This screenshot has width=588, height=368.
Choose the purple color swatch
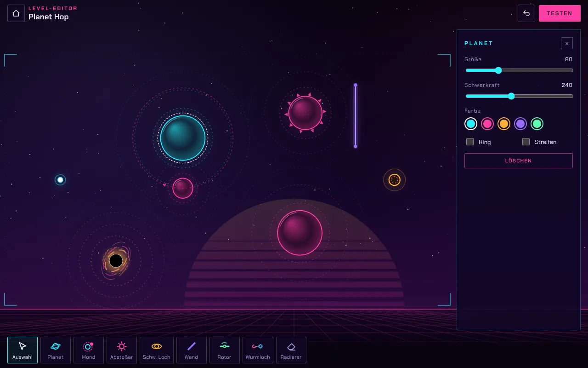coord(520,124)
